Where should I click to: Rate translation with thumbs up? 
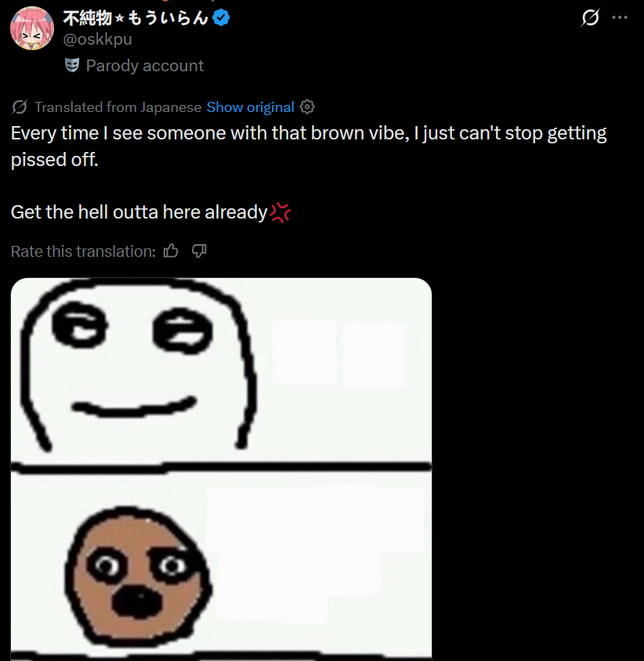coord(171,251)
